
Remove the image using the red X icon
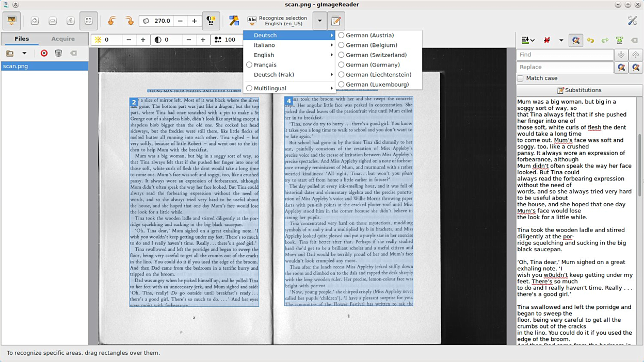coord(44,53)
